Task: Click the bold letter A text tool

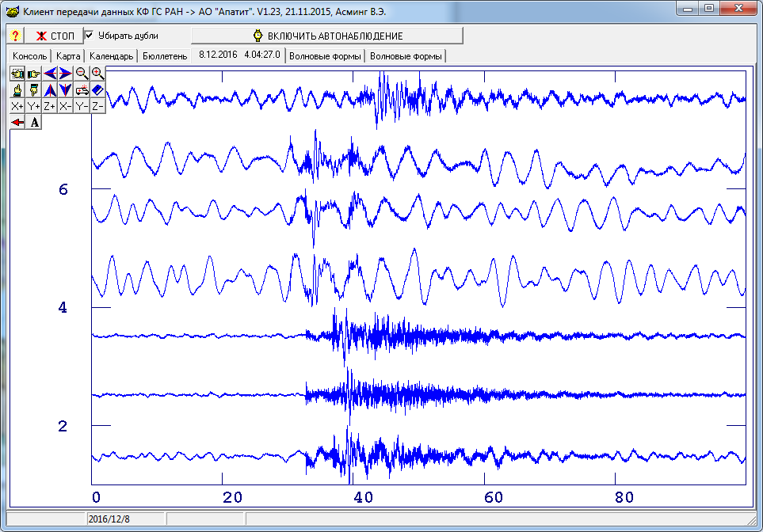Action: coord(34,122)
